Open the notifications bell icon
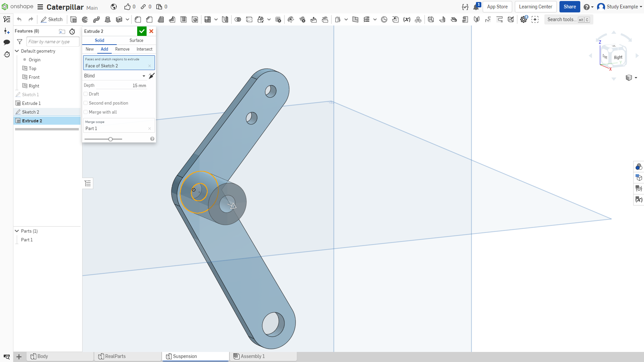This screenshot has height=362, width=644. pos(476,7)
